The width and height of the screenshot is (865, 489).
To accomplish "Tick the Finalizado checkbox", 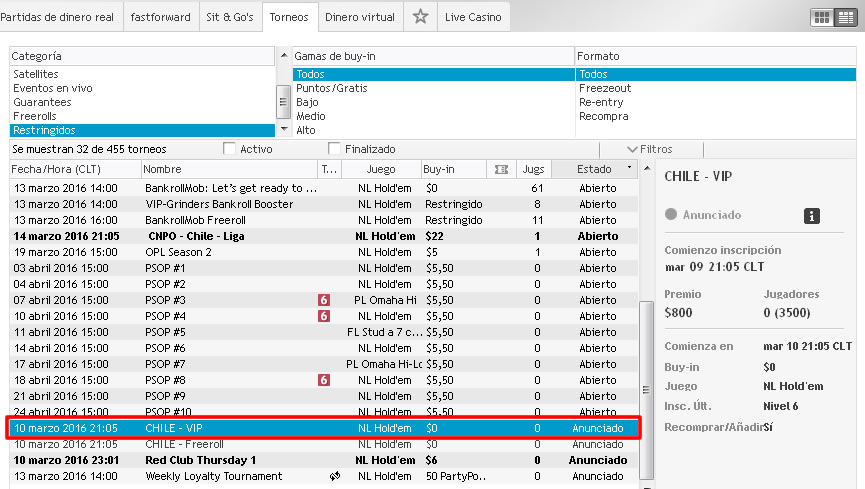I will tap(335, 149).
